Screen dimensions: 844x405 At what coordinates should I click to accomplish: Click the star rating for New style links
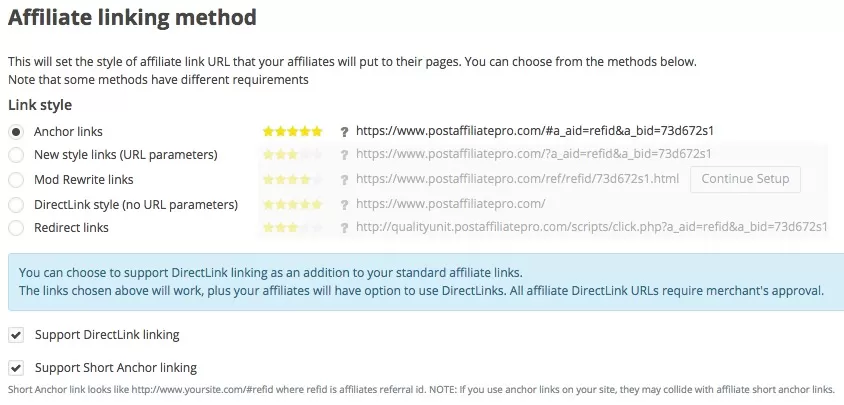292,155
